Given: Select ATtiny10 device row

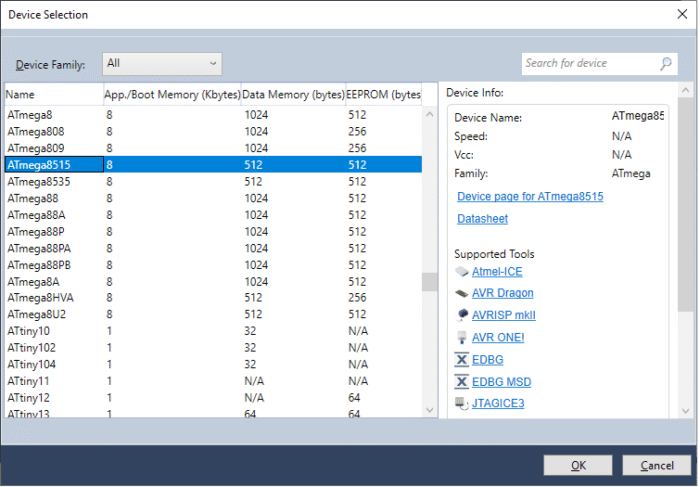Looking at the screenshot, I should point(29,331).
